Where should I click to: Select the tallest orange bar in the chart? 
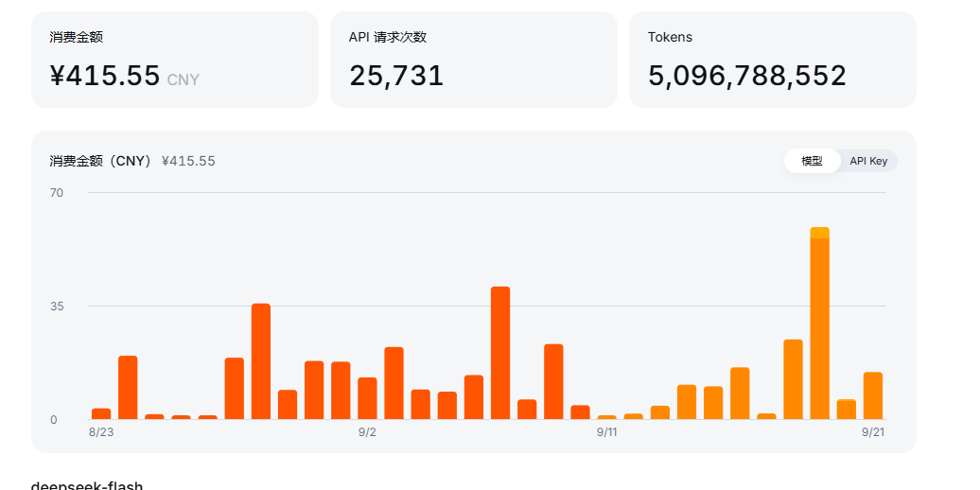819,324
